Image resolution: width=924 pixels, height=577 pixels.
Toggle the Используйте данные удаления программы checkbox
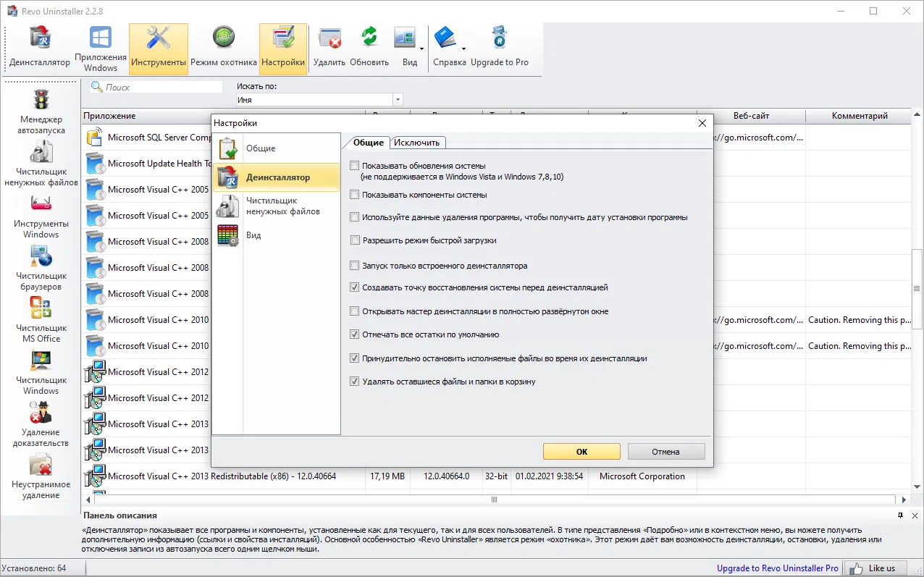[355, 217]
